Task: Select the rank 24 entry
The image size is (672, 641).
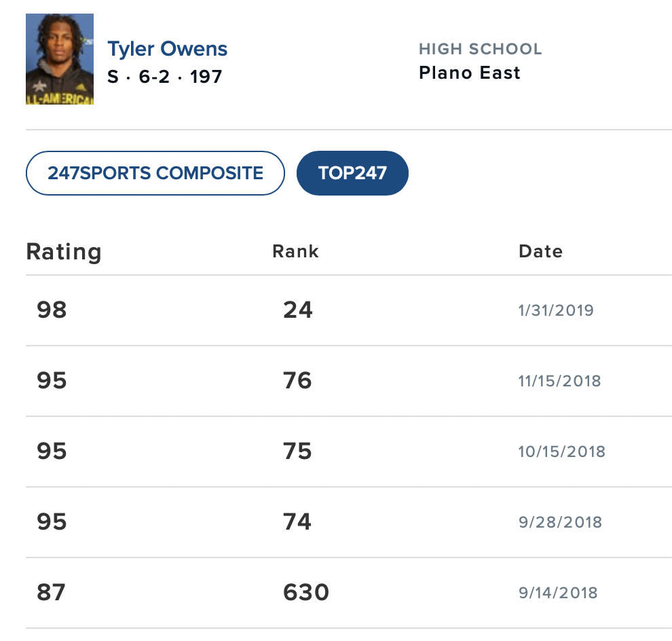Action: [x=298, y=310]
